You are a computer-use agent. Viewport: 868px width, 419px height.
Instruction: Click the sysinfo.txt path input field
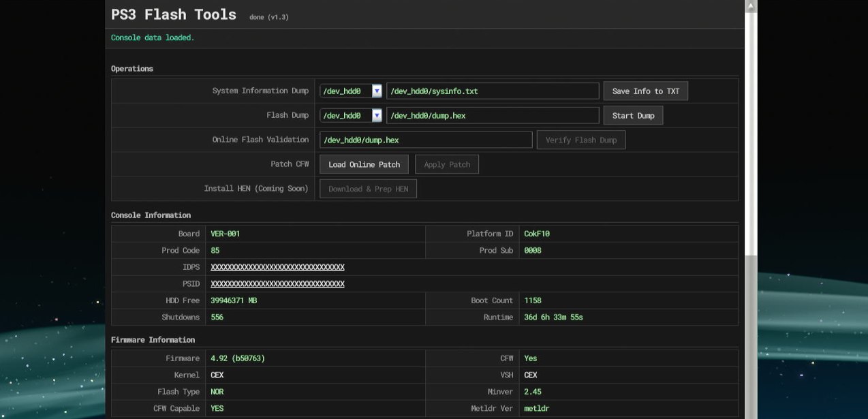coord(493,91)
